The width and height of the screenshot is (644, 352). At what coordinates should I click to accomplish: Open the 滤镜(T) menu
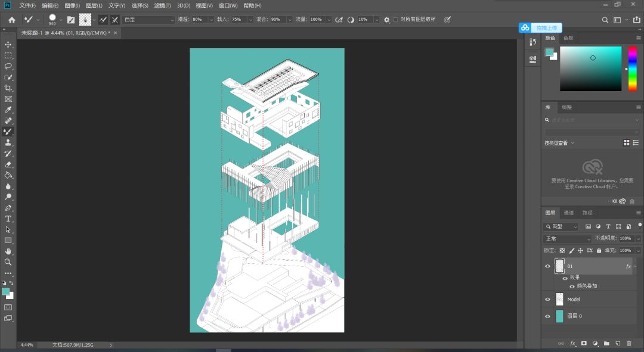163,6
